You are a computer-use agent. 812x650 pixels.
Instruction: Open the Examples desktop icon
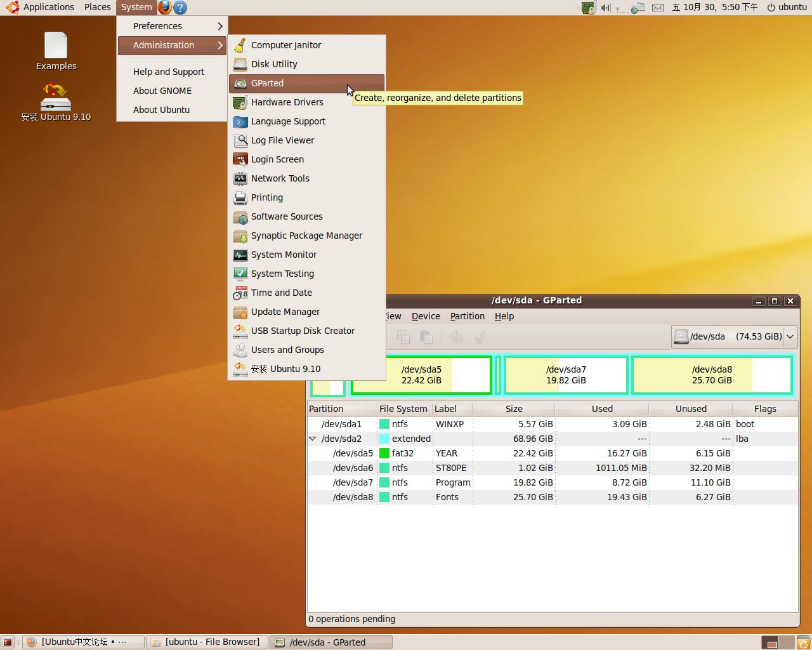click(56, 52)
